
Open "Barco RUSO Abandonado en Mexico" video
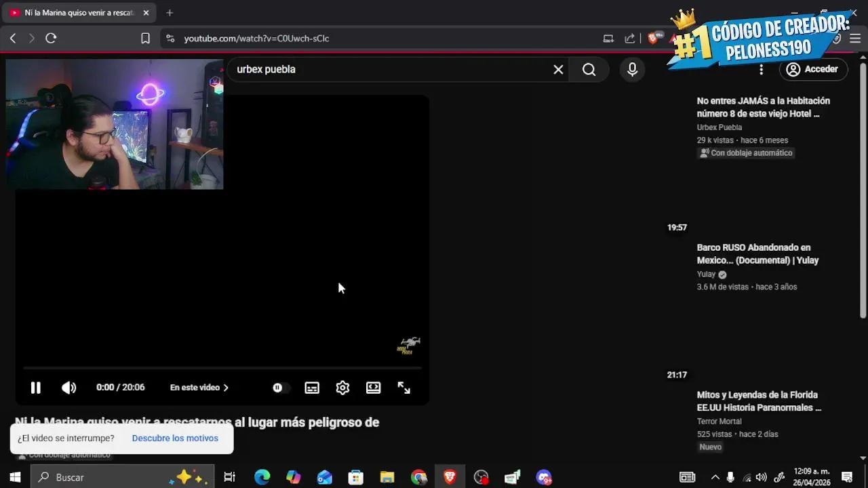tap(757, 254)
